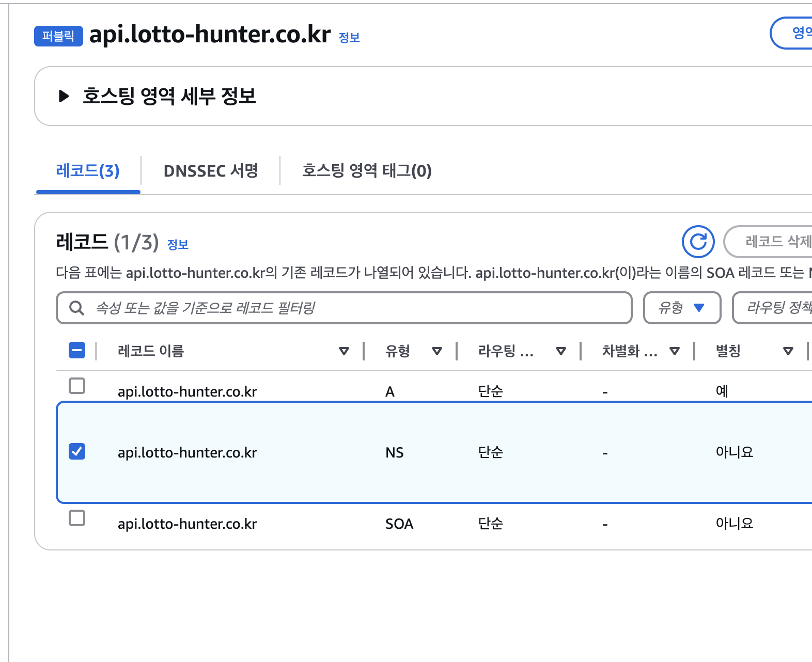Switch to the 호스팅 영역 태그(0) tab
The height and width of the screenshot is (662, 812).
coord(367,171)
